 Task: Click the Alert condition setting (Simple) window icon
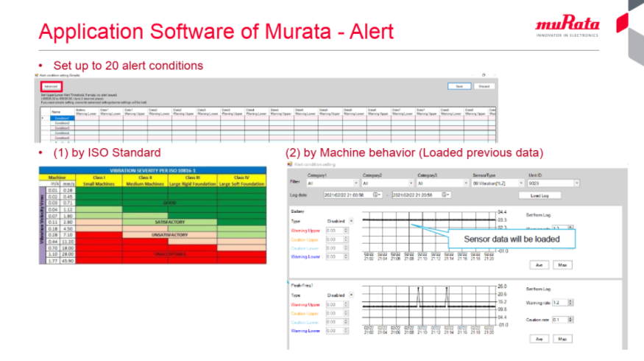coord(37,75)
